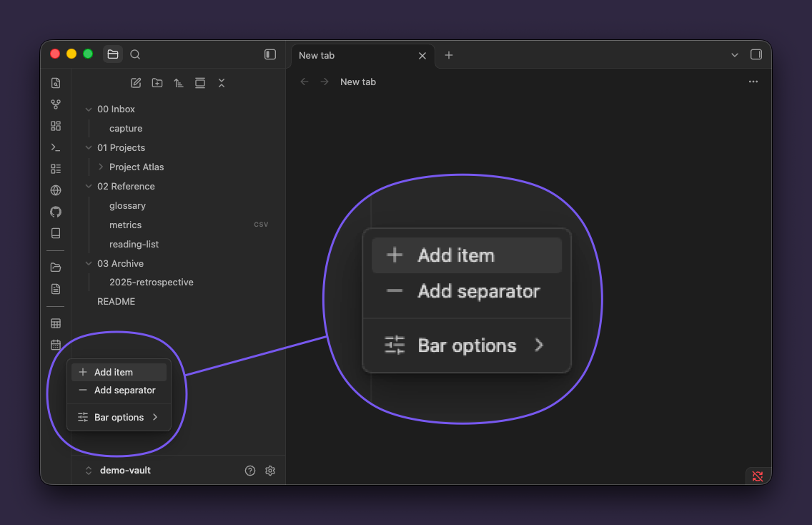Click the document-lines icon in the ribbon

56,289
